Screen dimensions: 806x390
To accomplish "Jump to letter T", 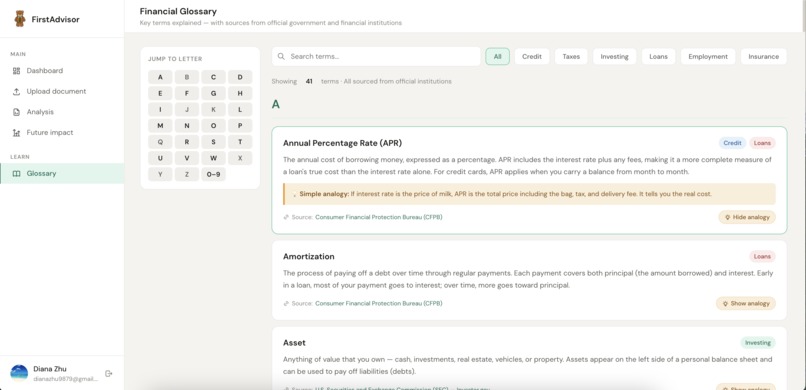I will (x=240, y=142).
